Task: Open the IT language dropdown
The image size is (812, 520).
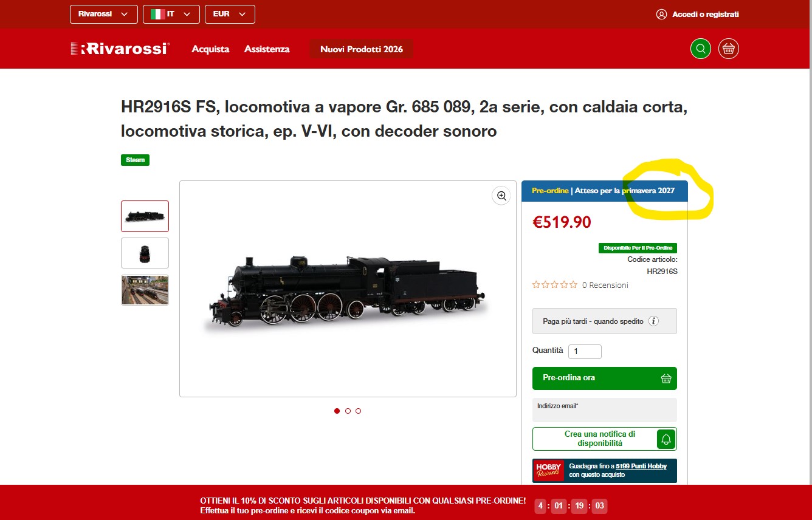Action: click(x=171, y=13)
